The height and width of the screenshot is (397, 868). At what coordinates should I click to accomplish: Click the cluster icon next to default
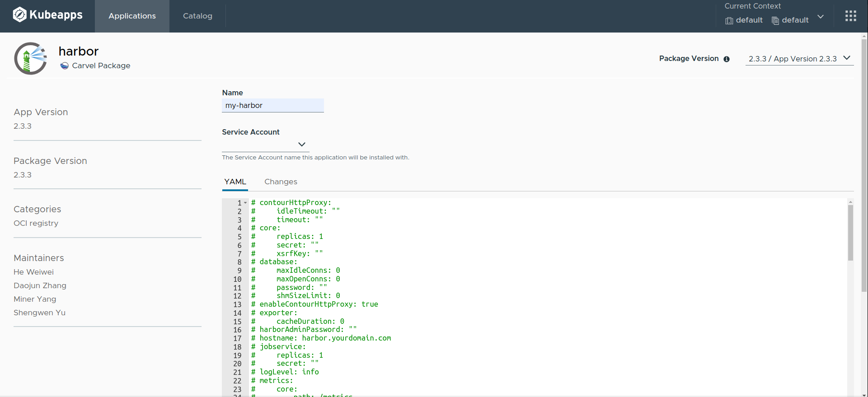point(729,21)
